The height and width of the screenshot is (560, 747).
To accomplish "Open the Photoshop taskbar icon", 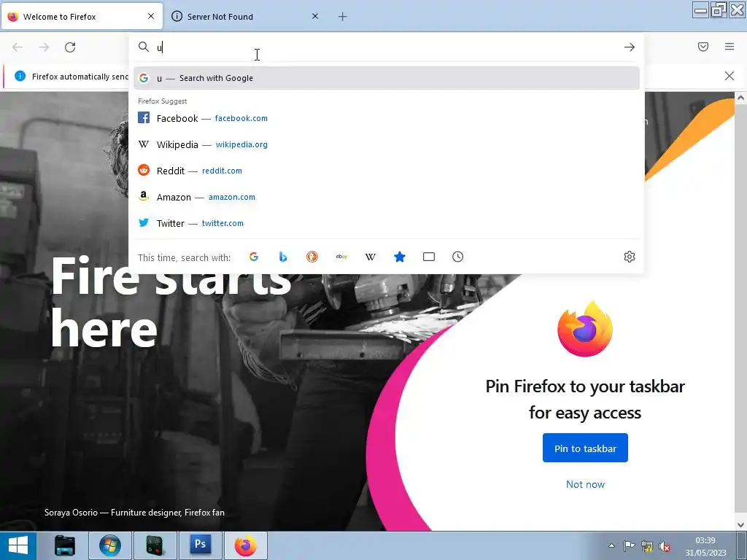I will tap(201, 545).
